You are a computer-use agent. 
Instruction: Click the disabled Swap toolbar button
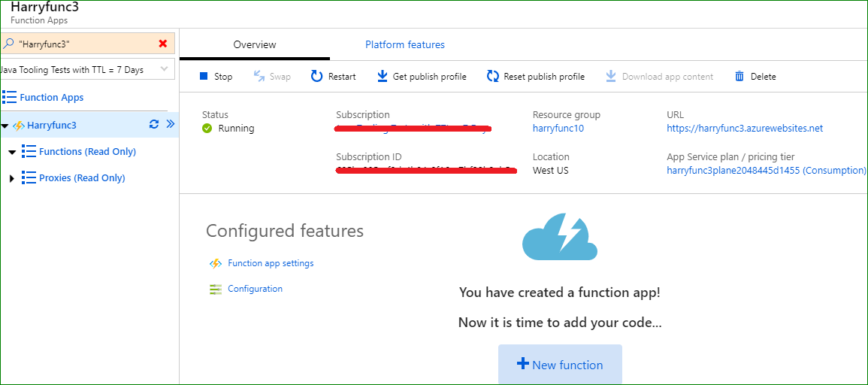tap(272, 77)
